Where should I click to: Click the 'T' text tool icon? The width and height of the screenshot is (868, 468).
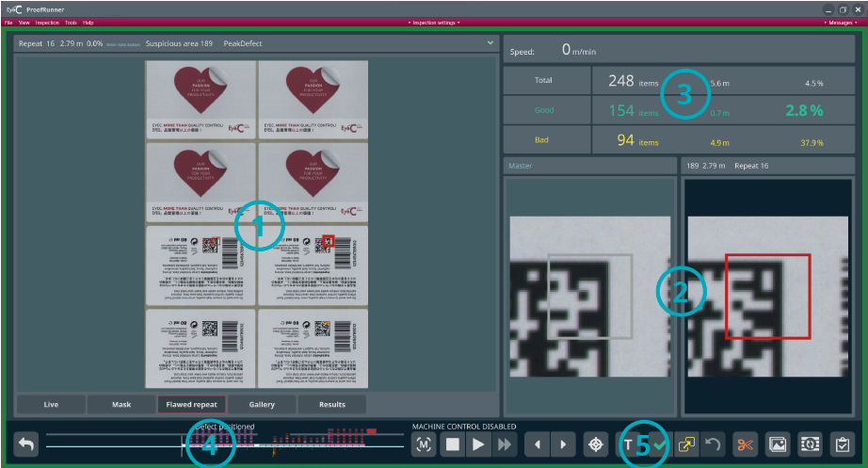(628, 444)
